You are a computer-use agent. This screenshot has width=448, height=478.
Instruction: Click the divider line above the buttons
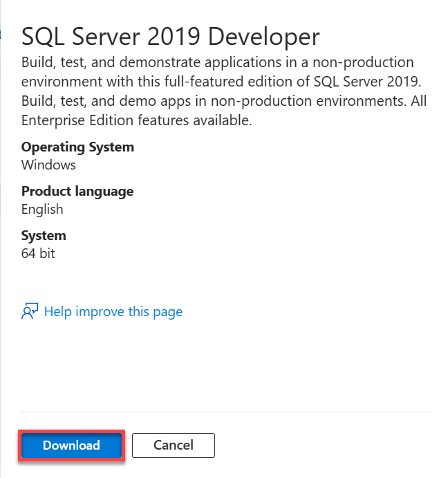tap(225, 412)
